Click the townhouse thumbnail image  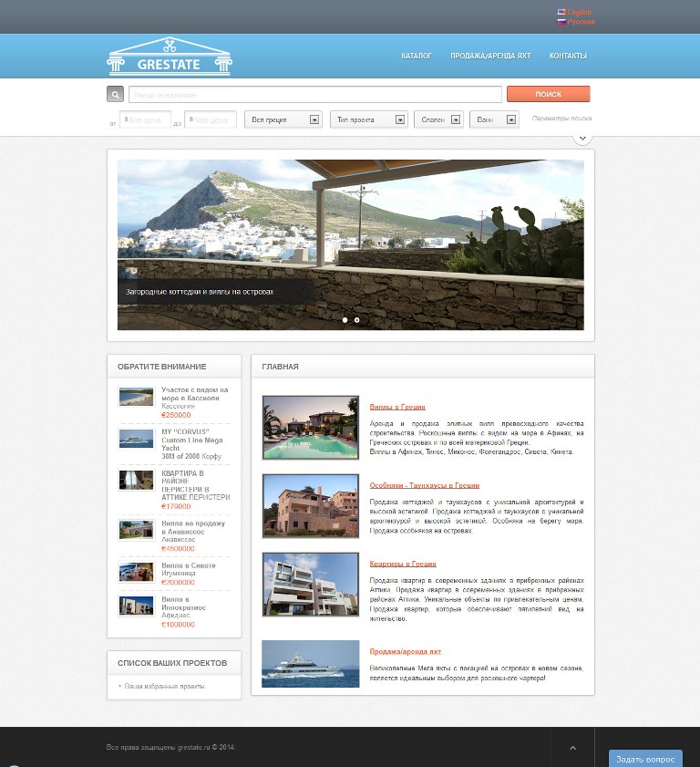[311, 506]
